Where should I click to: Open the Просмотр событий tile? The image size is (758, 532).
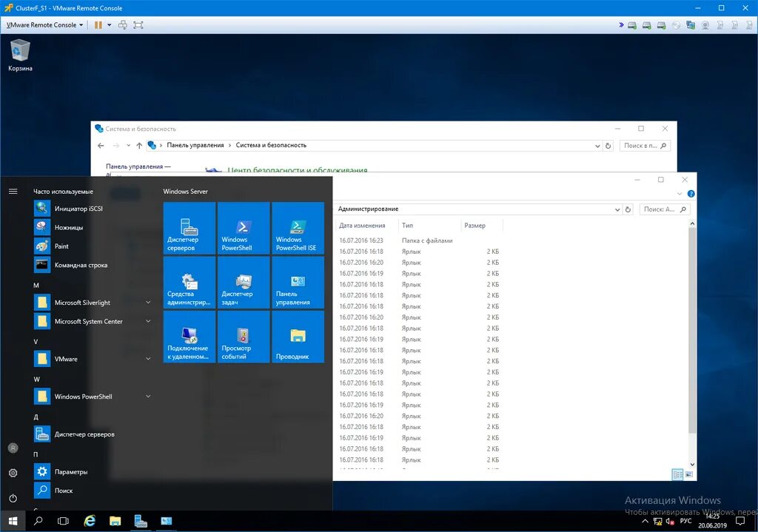(244, 337)
